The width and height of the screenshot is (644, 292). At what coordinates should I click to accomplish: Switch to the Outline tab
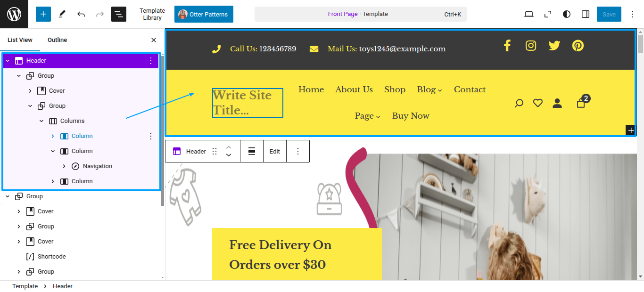pyautogui.click(x=58, y=40)
